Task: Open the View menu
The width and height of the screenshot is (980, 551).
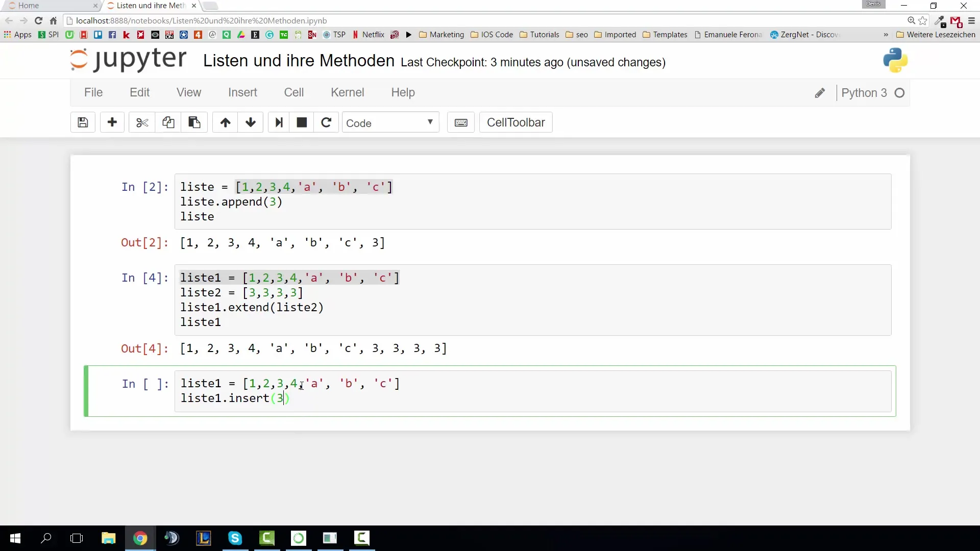Action: click(x=189, y=92)
